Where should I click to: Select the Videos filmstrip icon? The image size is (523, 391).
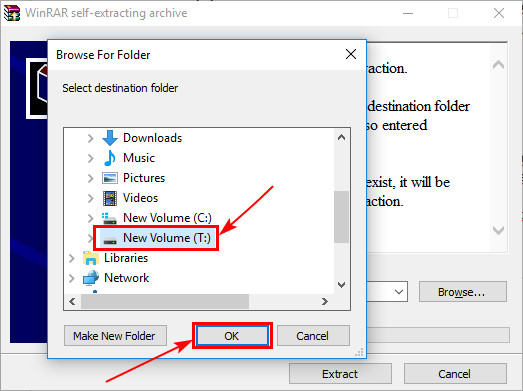(110, 198)
